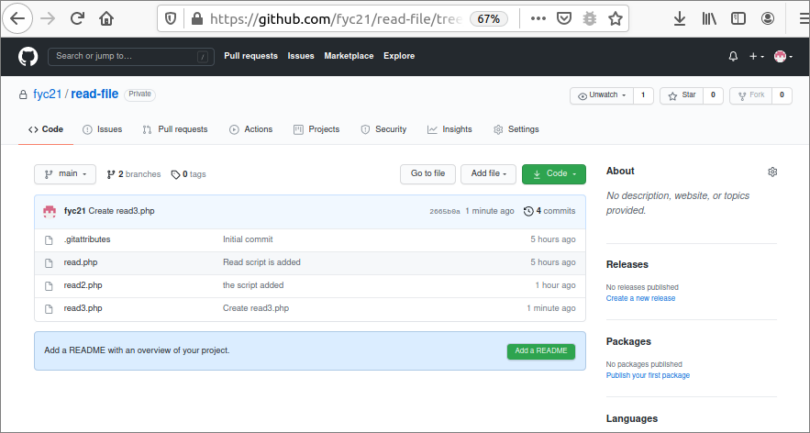The width and height of the screenshot is (810, 433).
Task: Open commit message 'Read script is added'
Action: (261, 262)
